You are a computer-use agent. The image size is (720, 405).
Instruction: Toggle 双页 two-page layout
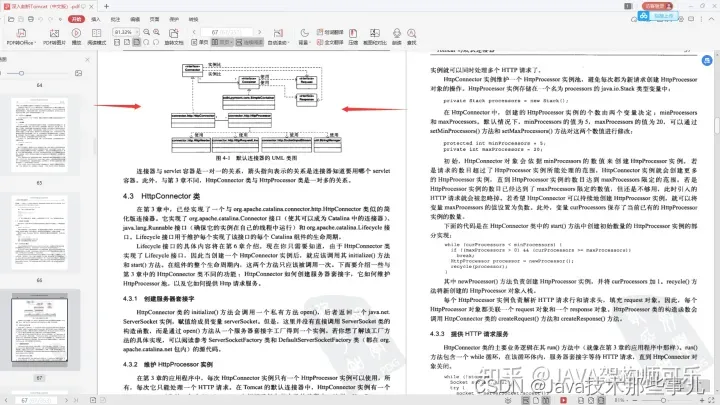pos(221,42)
